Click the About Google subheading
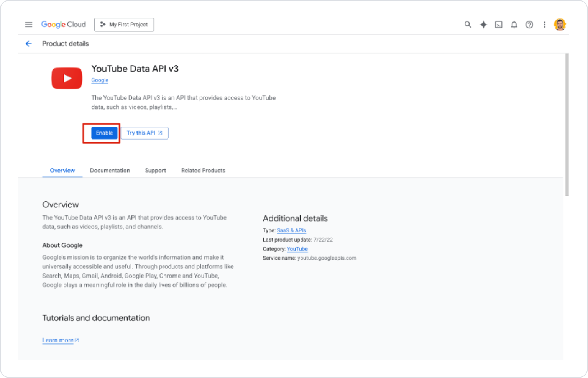The width and height of the screenshot is (588, 378). [x=62, y=245]
